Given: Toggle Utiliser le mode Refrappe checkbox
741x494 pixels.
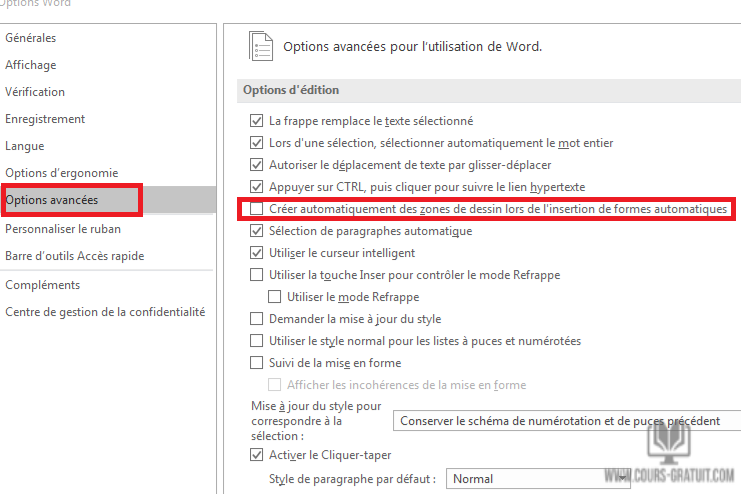Looking at the screenshot, I should [x=275, y=297].
